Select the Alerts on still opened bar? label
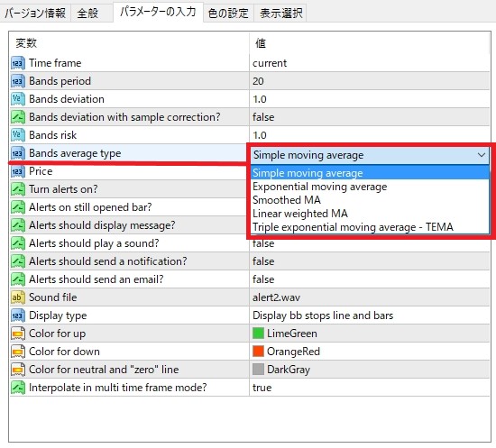The image size is (496, 448). click(x=90, y=207)
